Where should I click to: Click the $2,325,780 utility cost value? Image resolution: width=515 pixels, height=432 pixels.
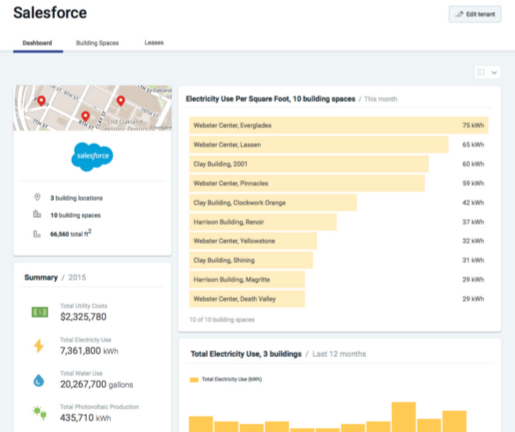coord(83,317)
